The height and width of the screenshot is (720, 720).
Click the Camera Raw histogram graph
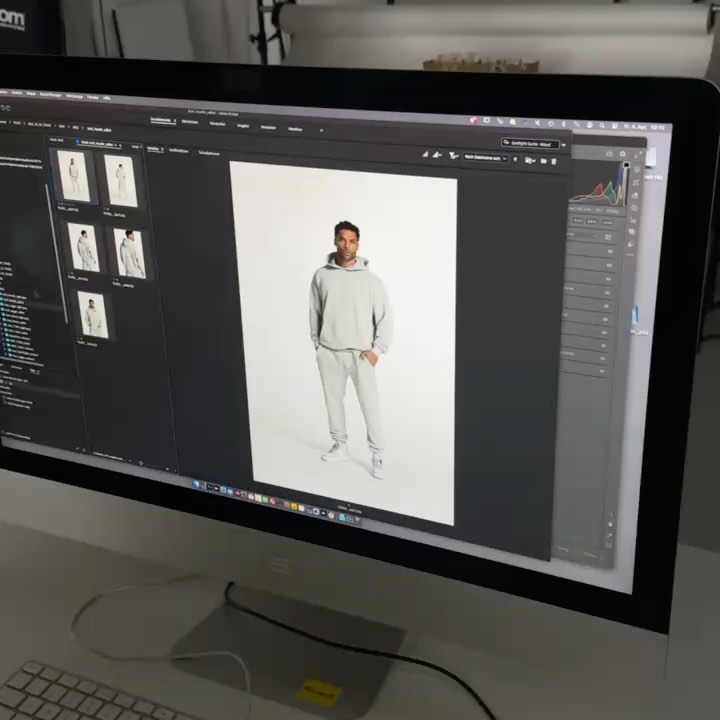(596, 185)
